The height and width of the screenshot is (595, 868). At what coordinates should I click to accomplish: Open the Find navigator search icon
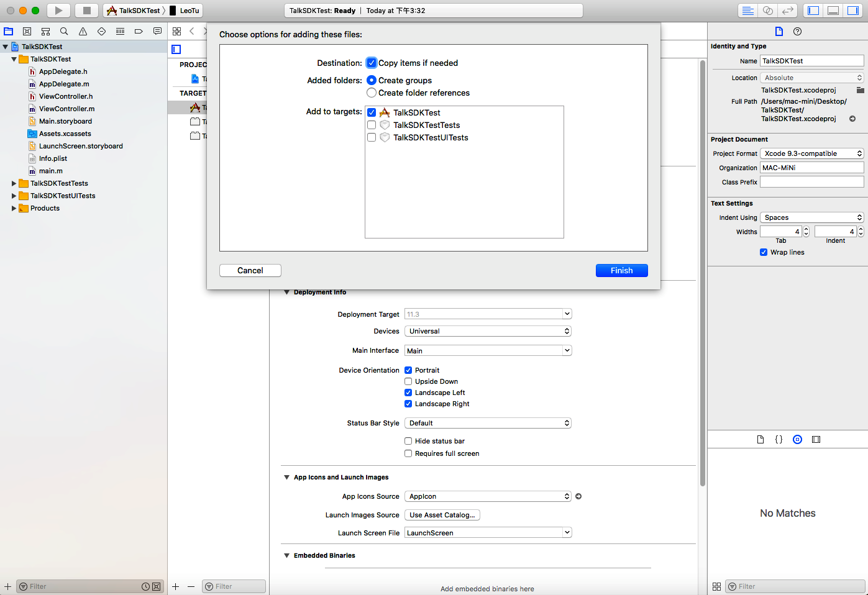64,31
